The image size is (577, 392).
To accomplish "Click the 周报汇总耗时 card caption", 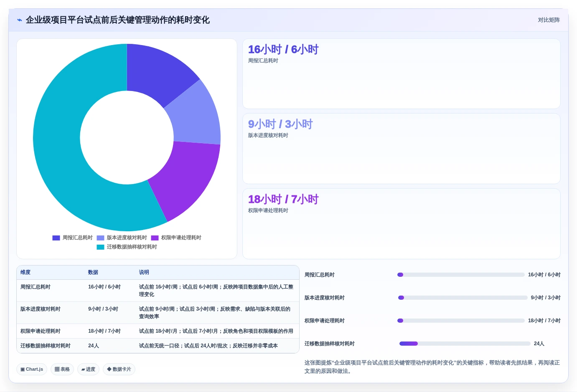I will [x=263, y=61].
